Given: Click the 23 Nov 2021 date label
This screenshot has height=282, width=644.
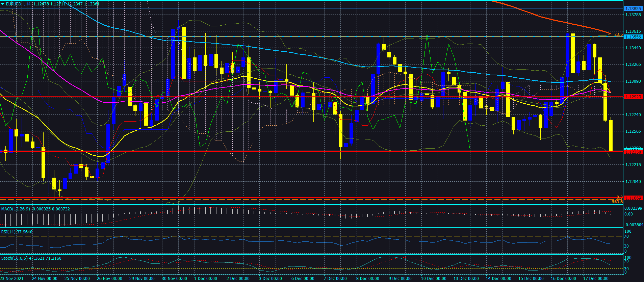Looking at the screenshot, I should tap(12, 279).
